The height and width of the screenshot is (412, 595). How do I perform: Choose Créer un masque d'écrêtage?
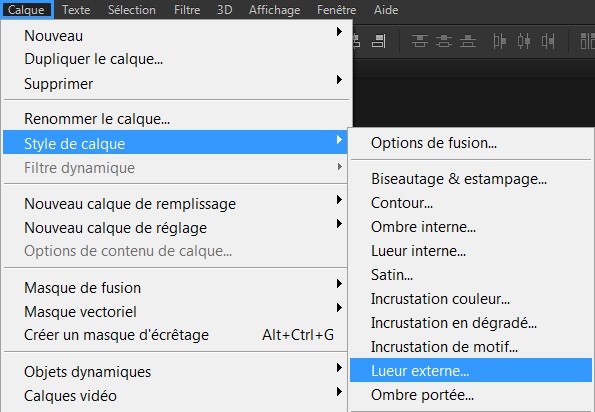click(175, 335)
